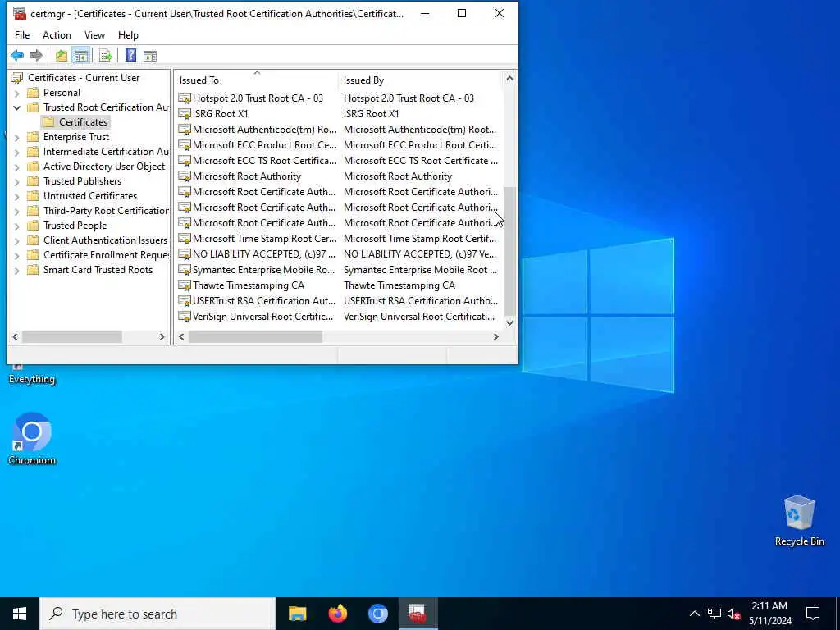This screenshot has height=630, width=840.
Task: Select the Certificates subfolder in tree
Action: pyautogui.click(x=83, y=122)
